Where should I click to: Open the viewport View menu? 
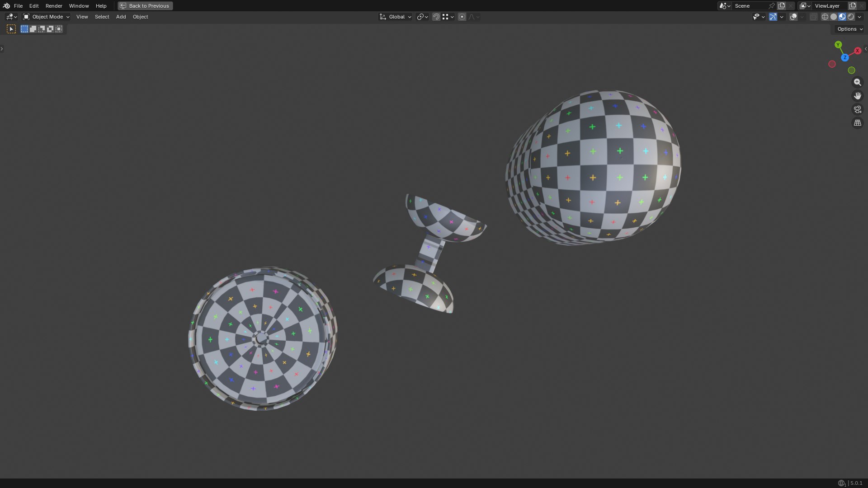click(x=82, y=17)
